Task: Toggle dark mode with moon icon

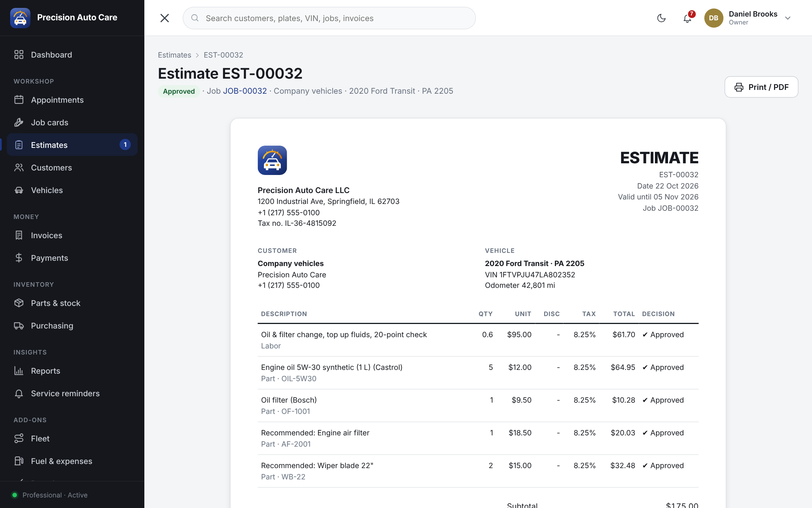Action: [x=661, y=18]
